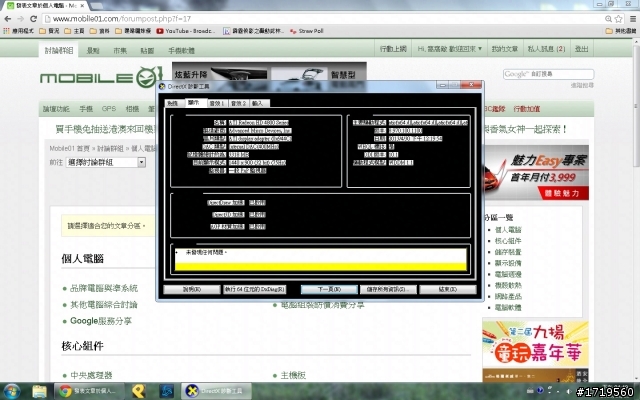Open the 行動加值 nav item
Image resolution: width=640 pixels, height=400 pixels.
pos(527,109)
